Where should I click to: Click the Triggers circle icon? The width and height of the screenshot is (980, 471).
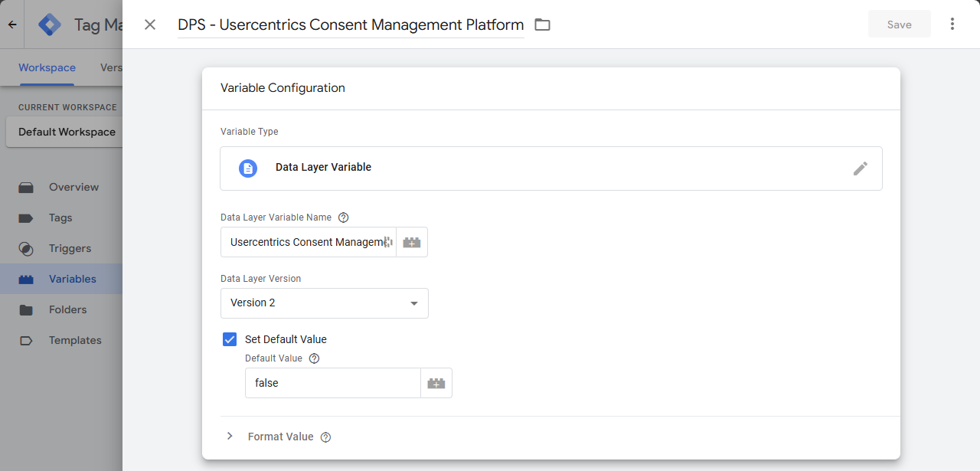coord(26,248)
